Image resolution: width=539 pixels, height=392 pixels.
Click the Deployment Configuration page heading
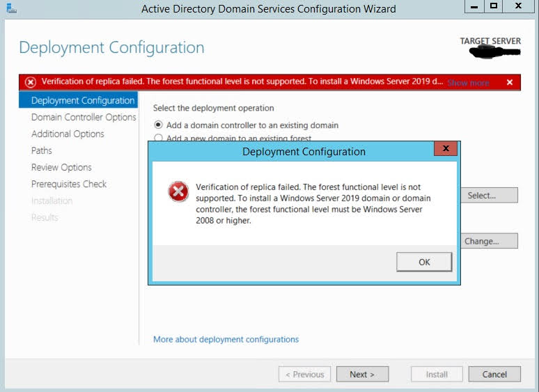(111, 47)
